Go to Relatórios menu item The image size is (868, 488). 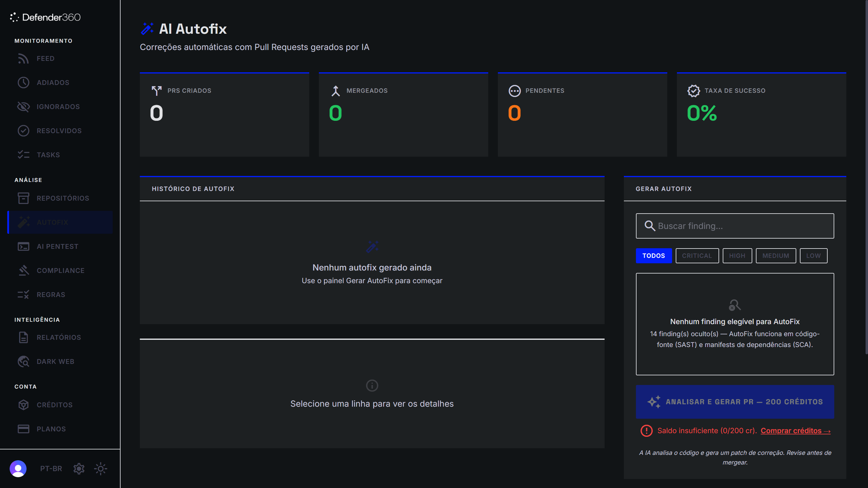click(60, 337)
